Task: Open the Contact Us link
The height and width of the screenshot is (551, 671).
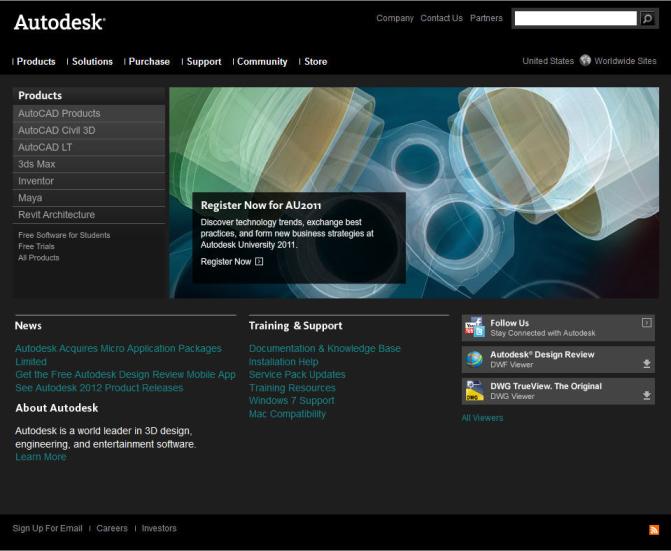Action: tap(441, 18)
